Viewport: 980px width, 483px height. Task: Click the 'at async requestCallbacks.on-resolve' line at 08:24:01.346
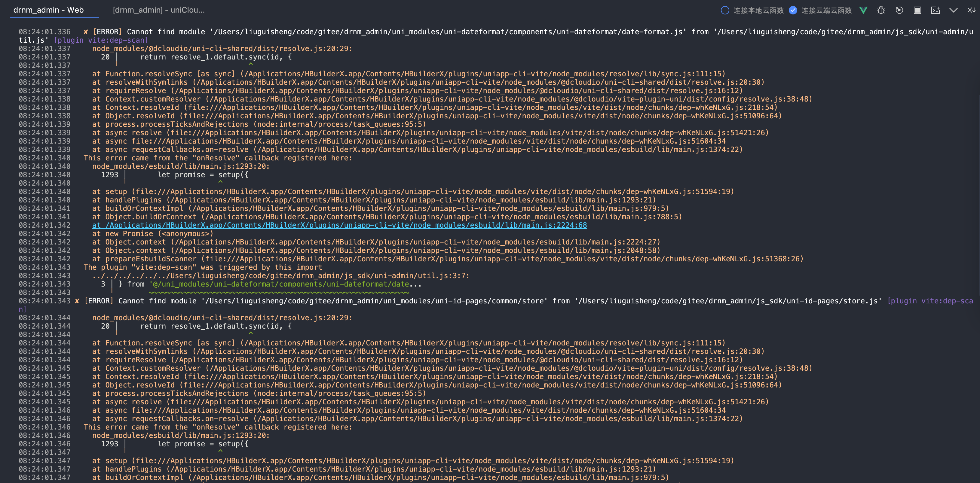click(x=417, y=419)
